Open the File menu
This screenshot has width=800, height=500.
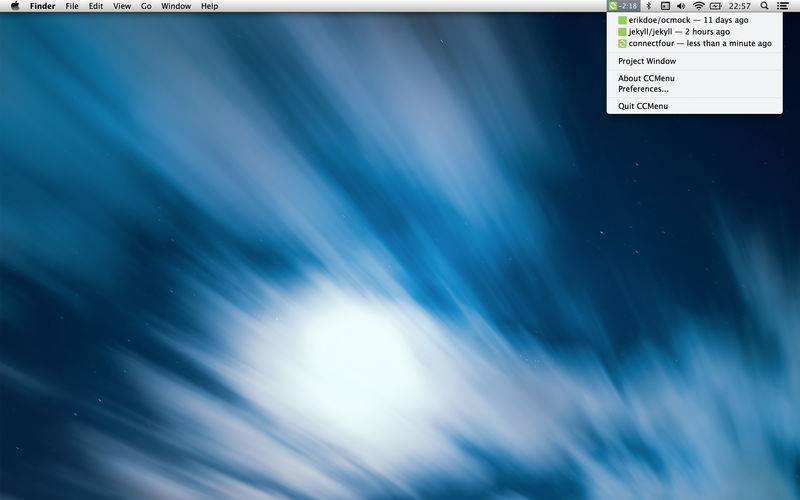coord(72,6)
